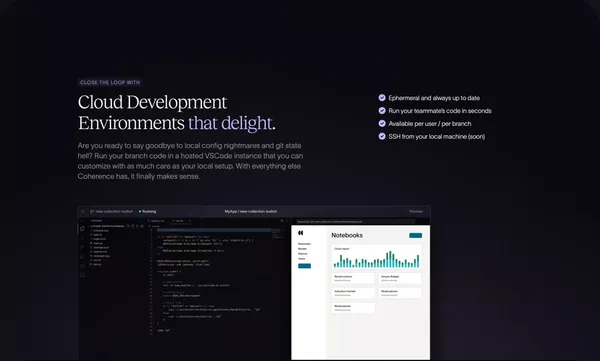
Task: Click the back arrow in the IDE header
Action: 83,211
